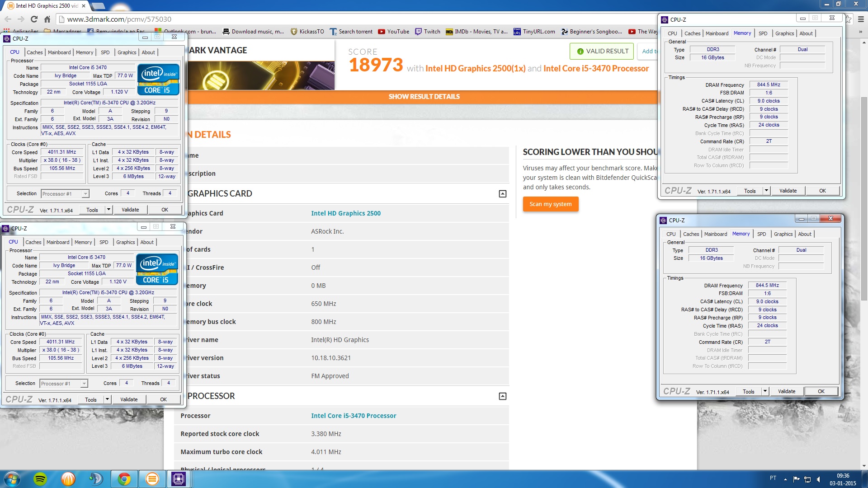
Task: Show more bookmarks chevron
Action: point(860,32)
